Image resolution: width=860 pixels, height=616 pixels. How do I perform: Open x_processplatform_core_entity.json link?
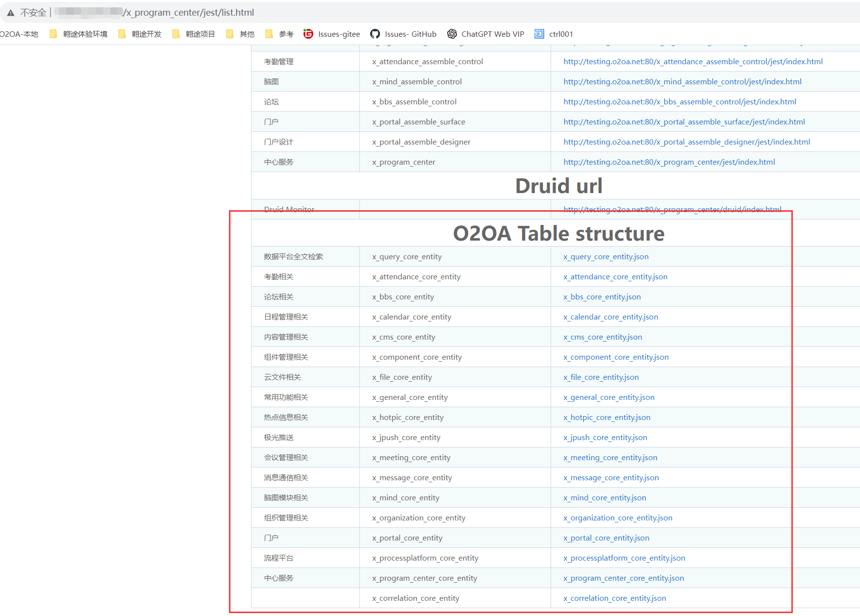tap(624, 558)
